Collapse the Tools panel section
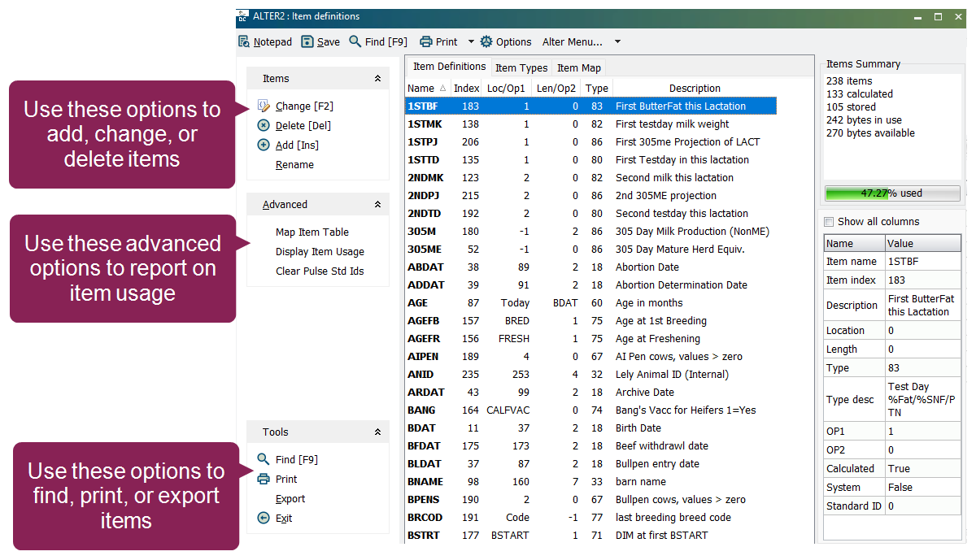The image size is (976, 560). point(377,432)
